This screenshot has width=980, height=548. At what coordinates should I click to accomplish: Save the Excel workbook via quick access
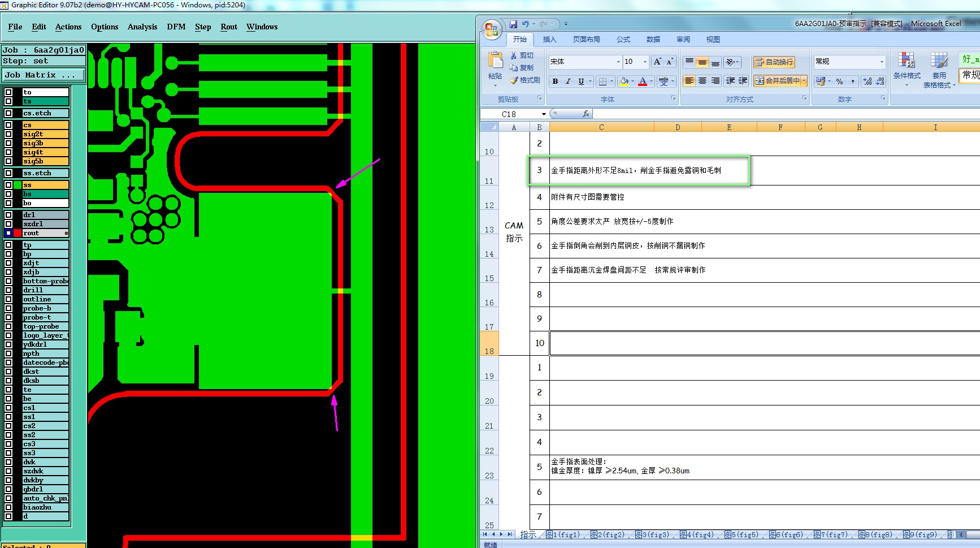[x=513, y=24]
